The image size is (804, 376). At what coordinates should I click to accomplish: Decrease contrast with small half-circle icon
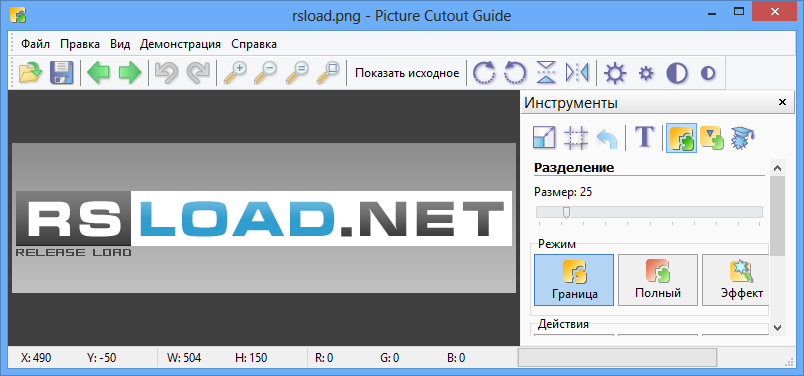point(708,73)
